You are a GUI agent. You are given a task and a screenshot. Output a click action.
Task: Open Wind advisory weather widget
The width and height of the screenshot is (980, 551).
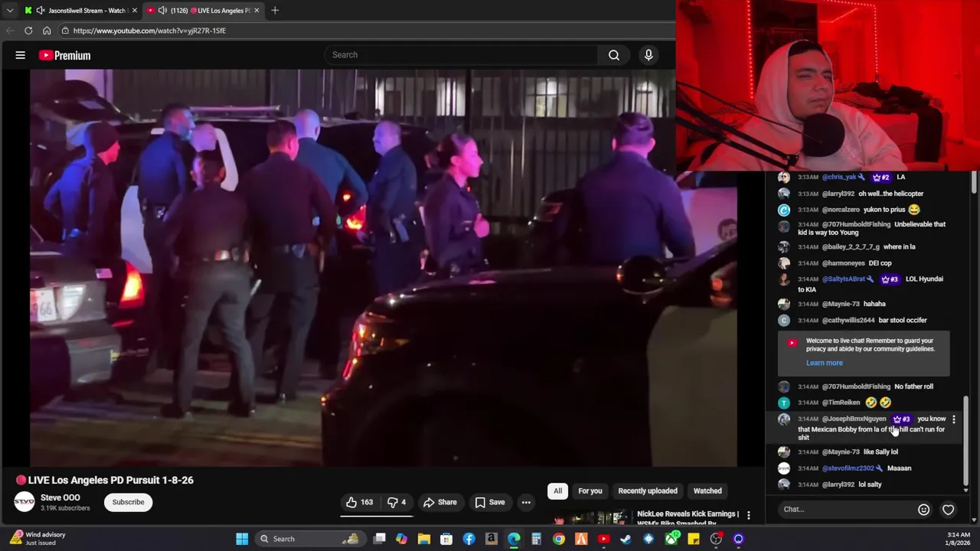click(38, 538)
